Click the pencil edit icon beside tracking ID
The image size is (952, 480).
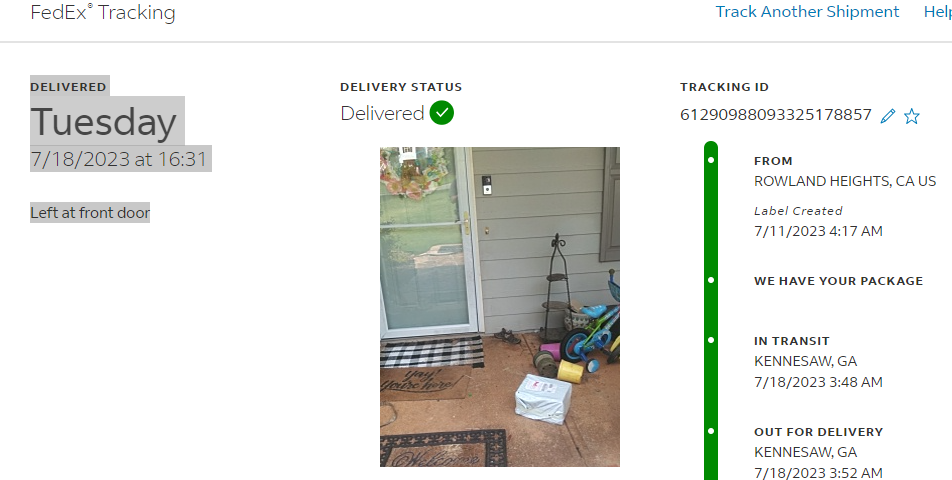coord(888,116)
